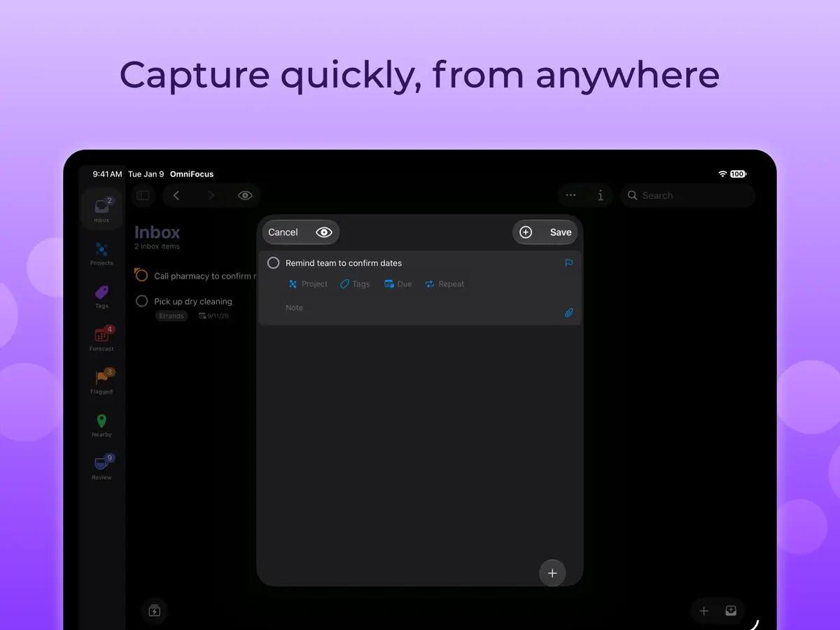840x630 pixels.
Task: Click the battery indicator
Action: click(x=738, y=174)
